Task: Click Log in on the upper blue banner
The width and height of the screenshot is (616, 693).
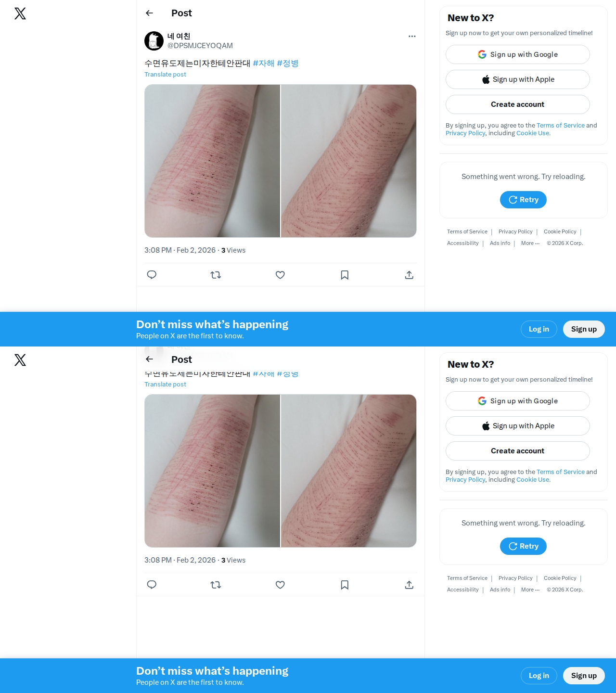Action: coord(539,329)
